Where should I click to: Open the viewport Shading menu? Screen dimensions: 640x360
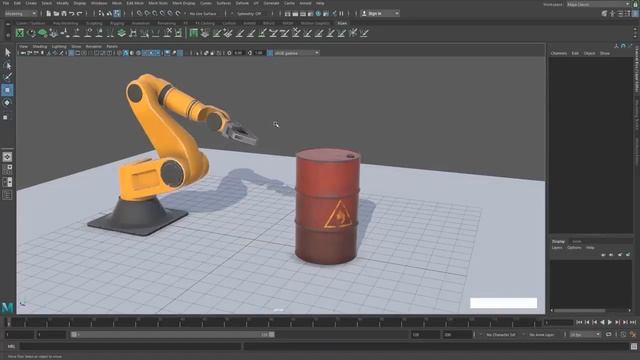[x=40, y=47]
